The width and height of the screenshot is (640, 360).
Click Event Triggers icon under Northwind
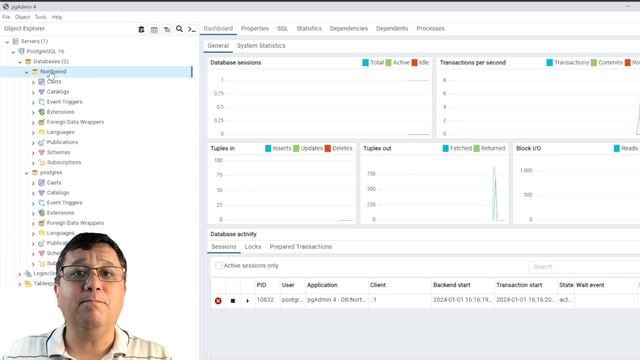(42, 102)
